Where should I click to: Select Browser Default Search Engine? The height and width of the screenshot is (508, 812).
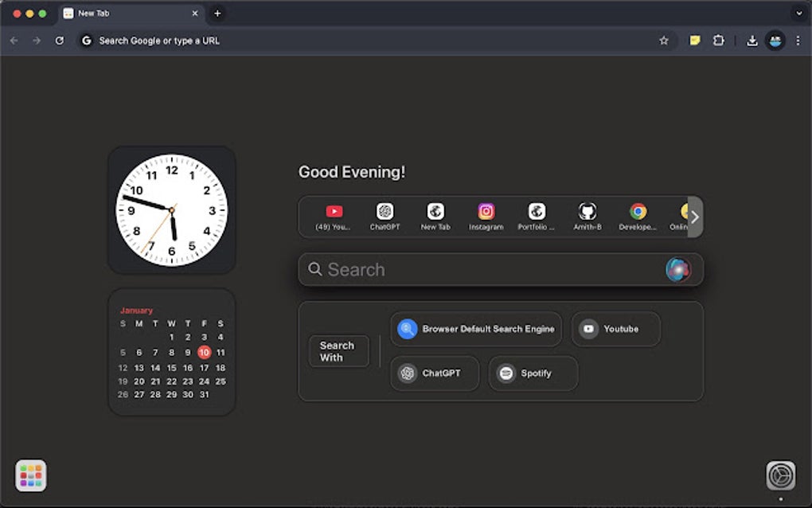[x=476, y=328]
